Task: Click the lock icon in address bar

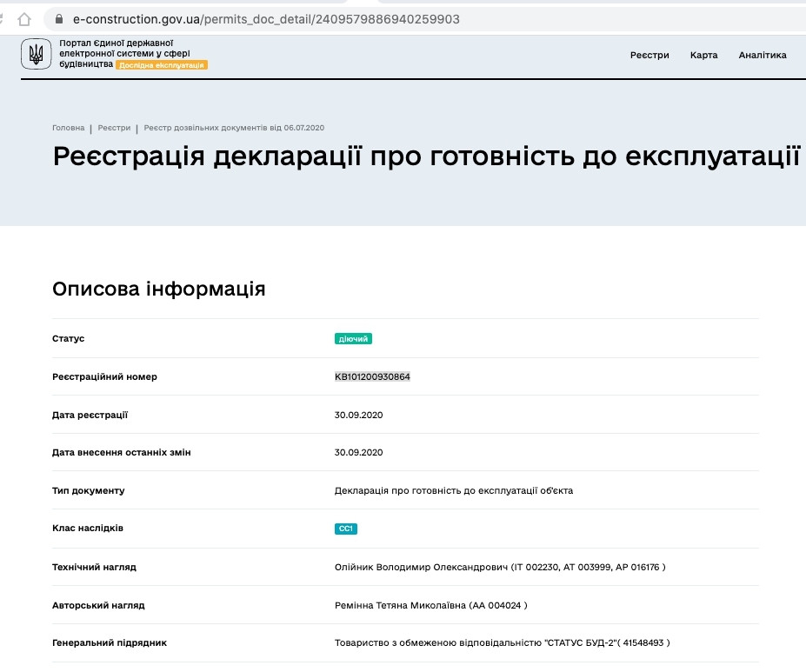Action: [59, 19]
